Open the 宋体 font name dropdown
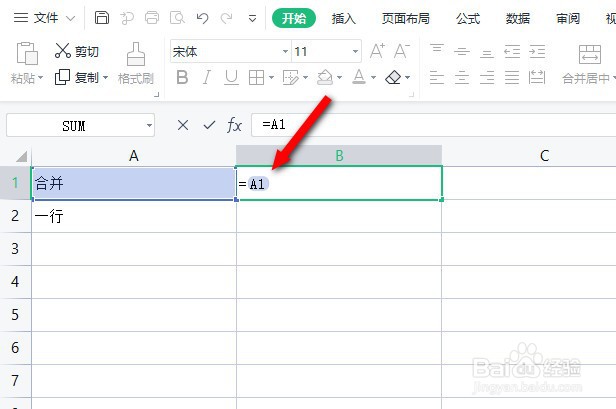This screenshot has height=409, width=616. tap(286, 51)
